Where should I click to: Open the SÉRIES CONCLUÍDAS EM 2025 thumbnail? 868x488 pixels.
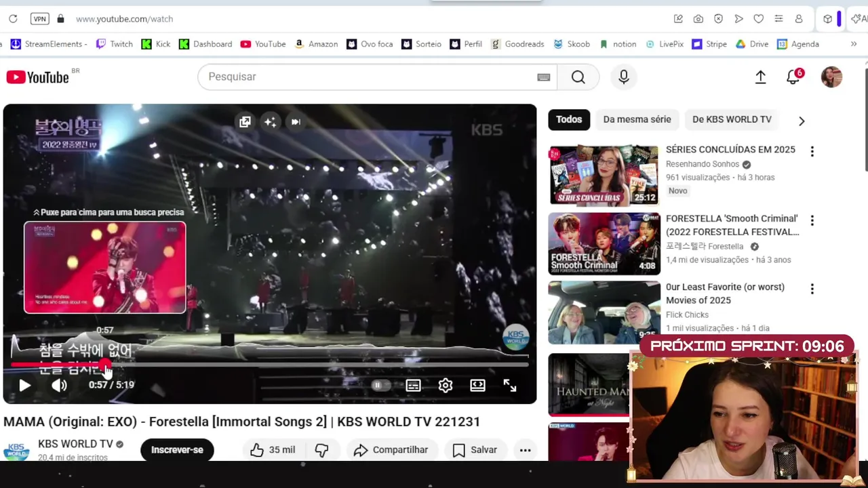[x=603, y=176]
